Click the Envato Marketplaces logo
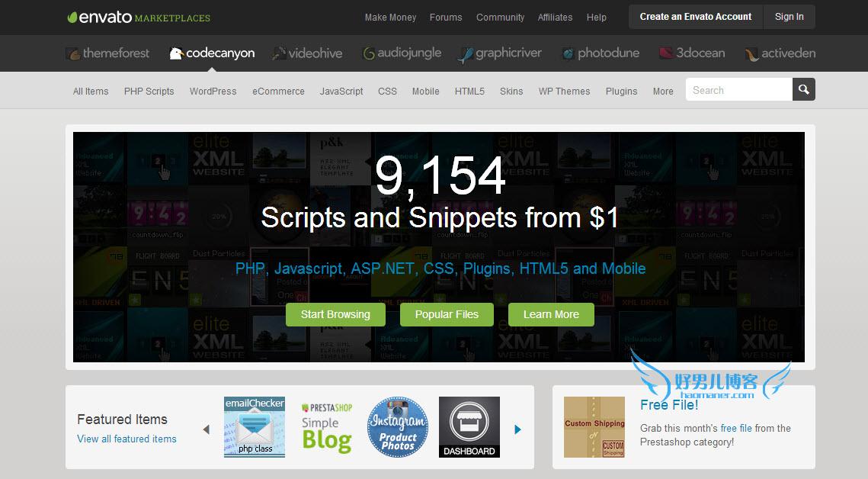Viewport: 868px width, 479px height. (x=139, y=18)
